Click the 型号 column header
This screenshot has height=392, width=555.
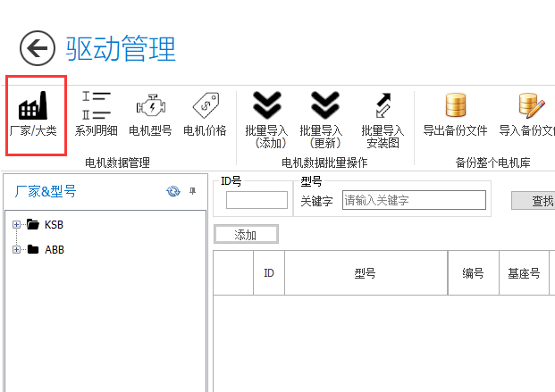(366, 272)
